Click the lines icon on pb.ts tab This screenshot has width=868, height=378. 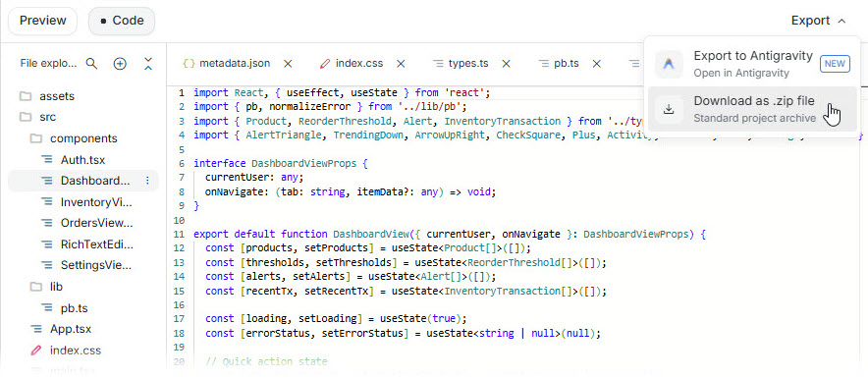coord(544,64)
